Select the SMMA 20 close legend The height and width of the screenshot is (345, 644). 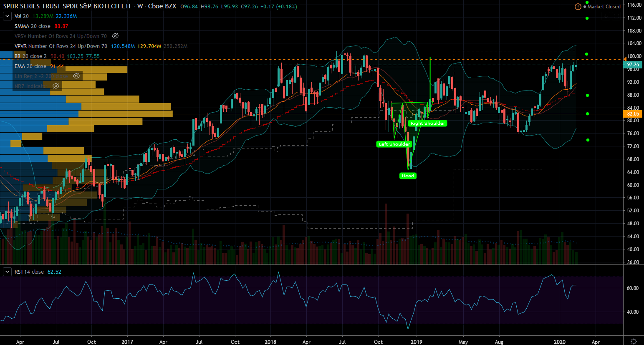click(33, 26)
